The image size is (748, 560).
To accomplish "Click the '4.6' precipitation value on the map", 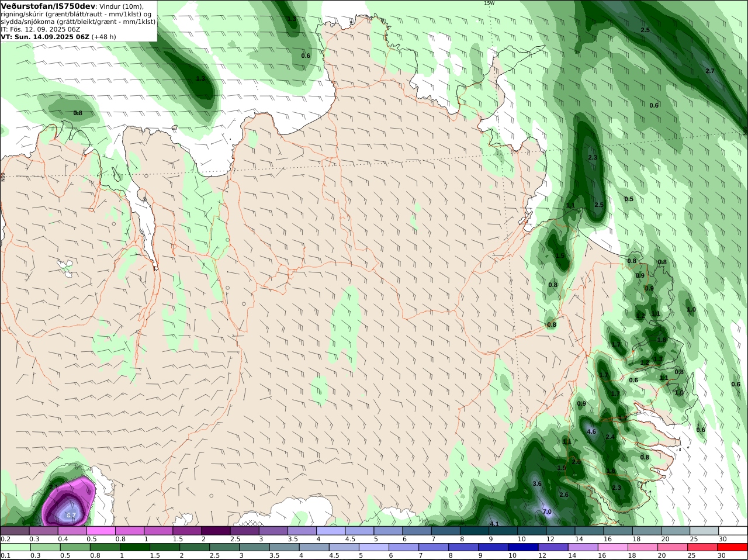I will click(x=591, y=432).
